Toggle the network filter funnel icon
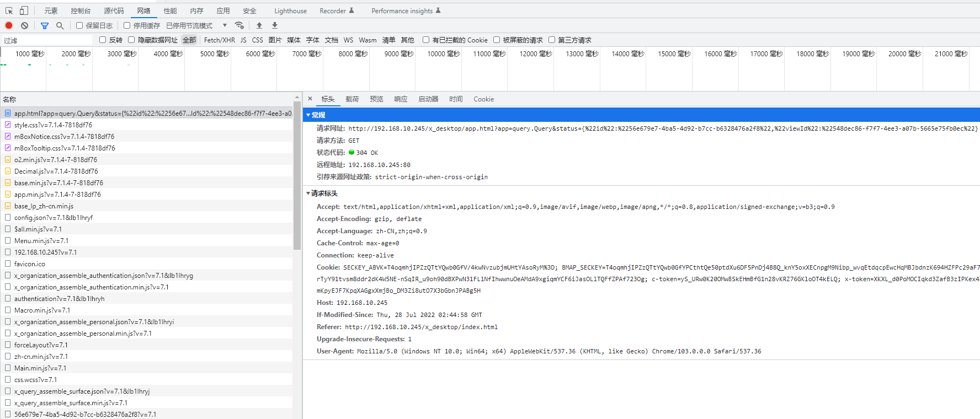 click(x=45, y=25)
